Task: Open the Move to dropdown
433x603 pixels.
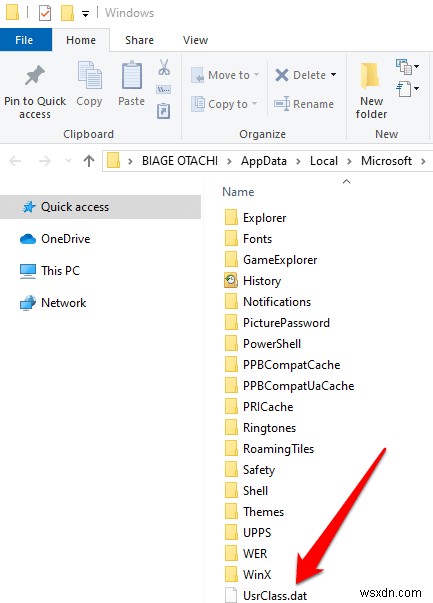Action: [256, 75]
